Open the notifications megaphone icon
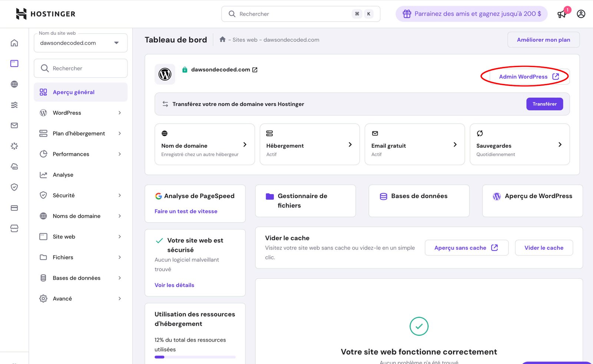Image resolution: width=593 pixels, height=364 pixels. 562,14
